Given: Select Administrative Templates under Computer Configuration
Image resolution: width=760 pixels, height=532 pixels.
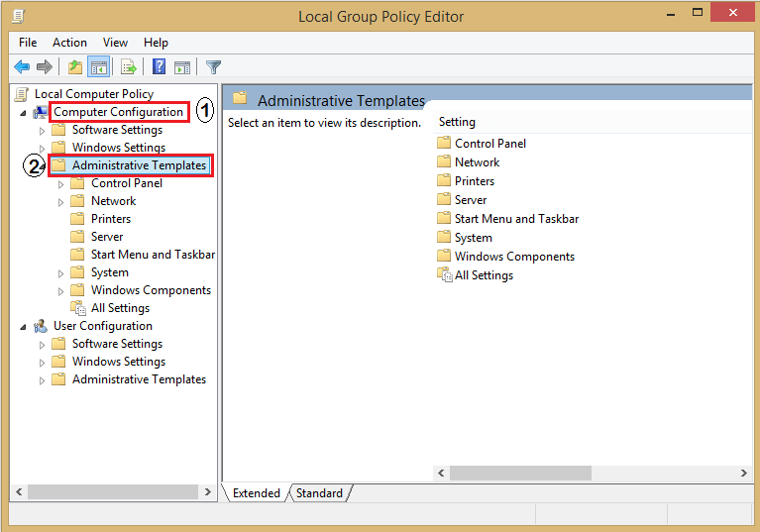Looking at the screenshot, I should 139,165.
